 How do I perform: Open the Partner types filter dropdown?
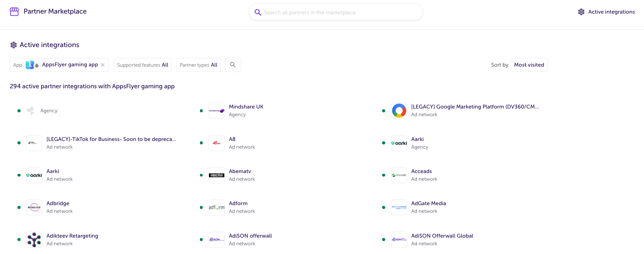[199, 65]
